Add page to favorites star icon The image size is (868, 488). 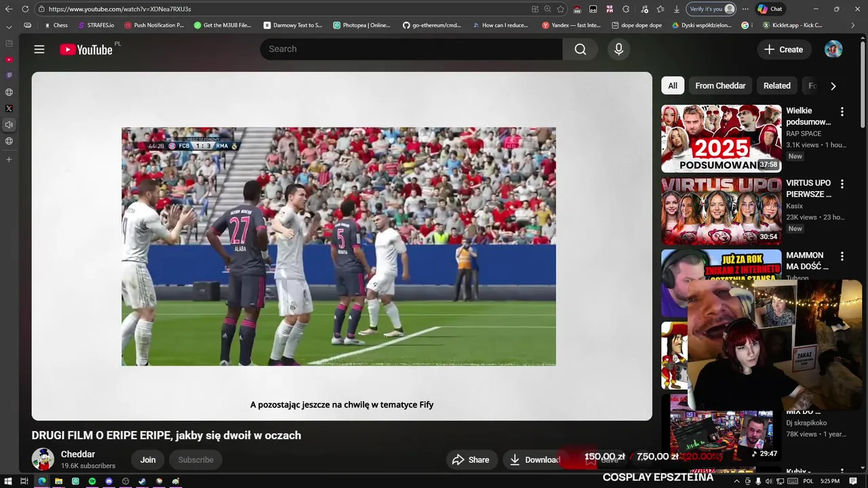pos(561,9)
